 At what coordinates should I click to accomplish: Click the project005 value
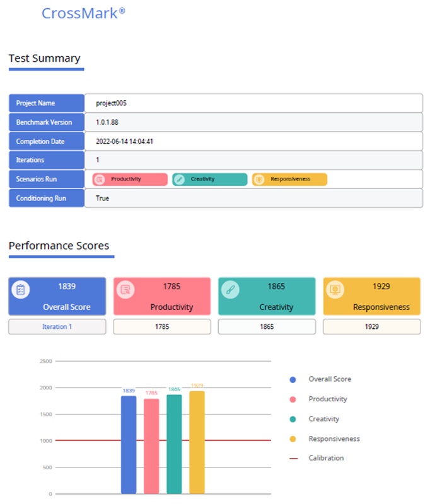(x=111, y=103)
